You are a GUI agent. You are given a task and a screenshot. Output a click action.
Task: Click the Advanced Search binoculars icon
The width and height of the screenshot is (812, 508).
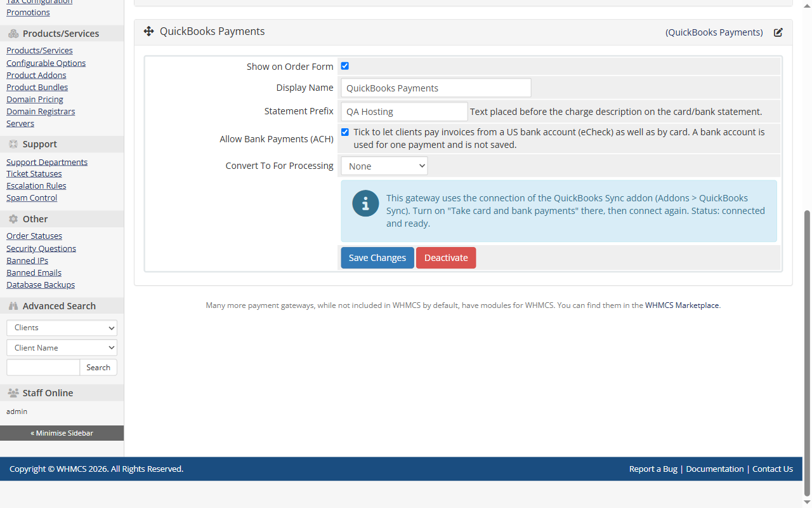click(13, 306)
